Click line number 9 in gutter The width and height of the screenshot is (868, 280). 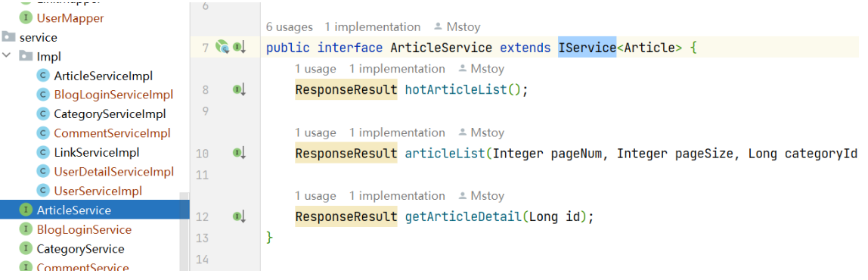pyautogui.click(x=206, y=111)
